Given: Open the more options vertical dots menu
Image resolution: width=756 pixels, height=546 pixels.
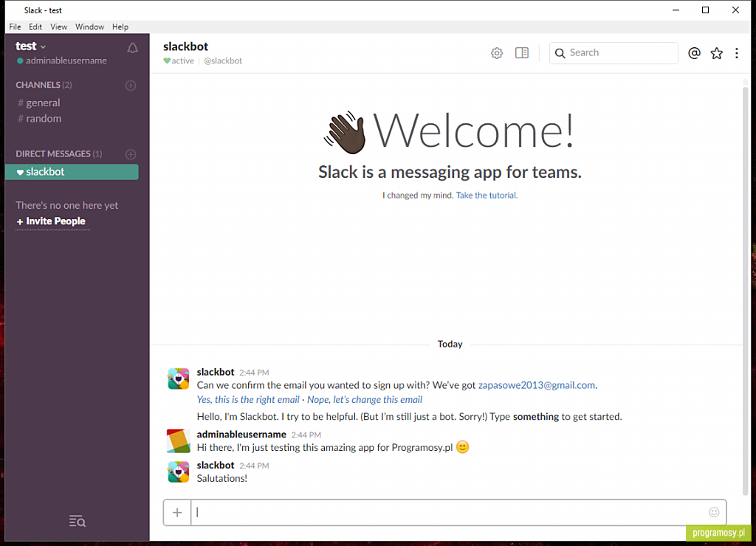Looking at the screenshot, I should tap(736, 53).
